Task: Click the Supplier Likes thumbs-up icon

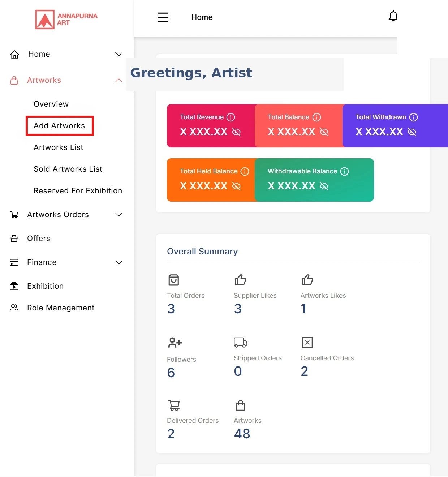Action: tap(240, 280)
